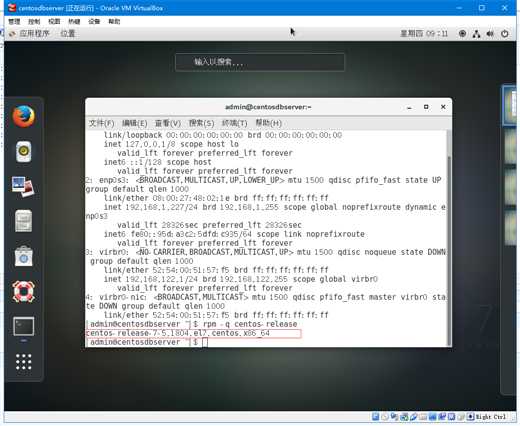Click the mouse integration indicator in status bar
Image resolution: width=520 pixels, height=426 pixels.
click(x=461, y=417)
